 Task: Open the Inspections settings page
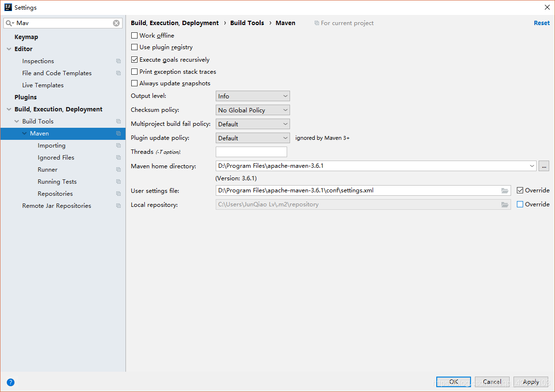38,61
